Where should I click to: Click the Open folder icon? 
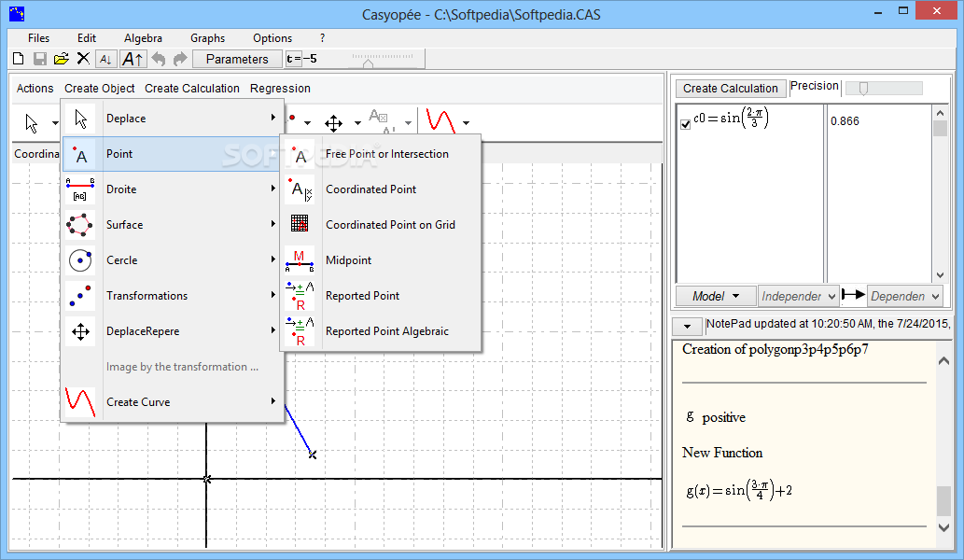tap(61, 59)
